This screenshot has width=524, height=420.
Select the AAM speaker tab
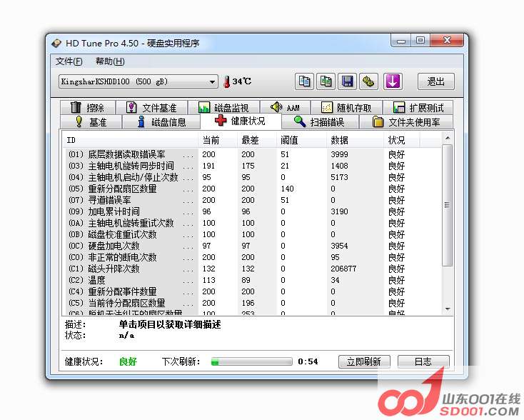click(284, 108)
